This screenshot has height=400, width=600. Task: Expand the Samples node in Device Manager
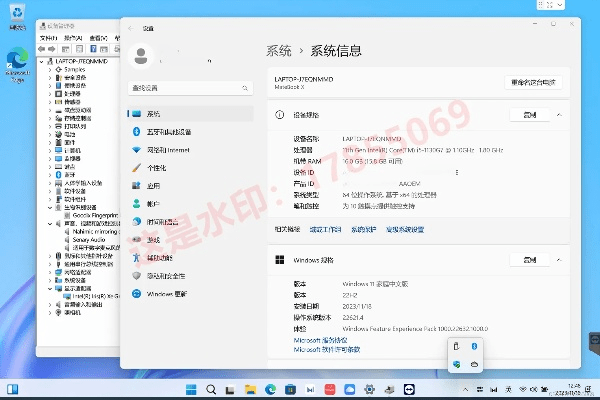(x=50, y=70)
